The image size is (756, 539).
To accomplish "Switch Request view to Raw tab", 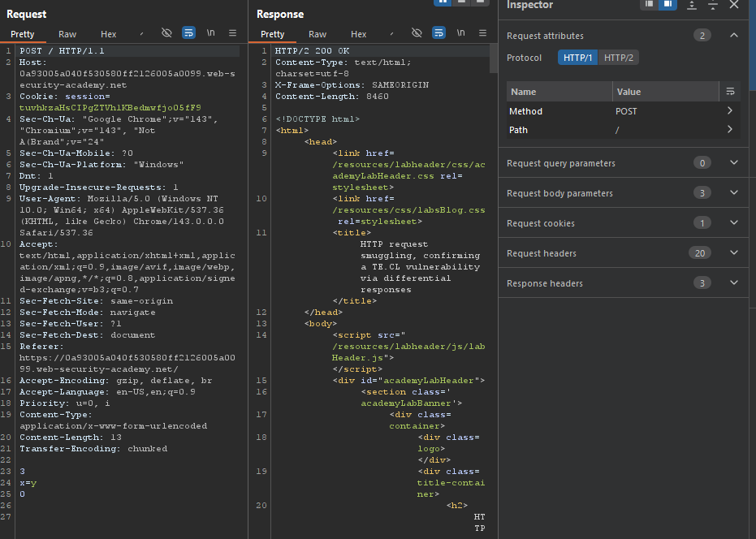I will (67, 34).
